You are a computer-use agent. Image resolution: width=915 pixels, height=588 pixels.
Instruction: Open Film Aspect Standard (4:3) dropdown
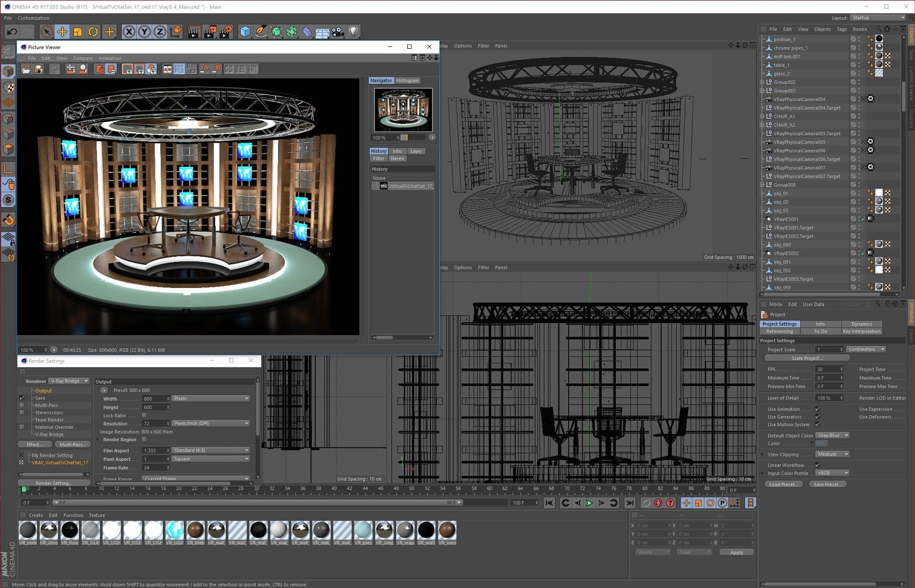click(x=211, y=450)
